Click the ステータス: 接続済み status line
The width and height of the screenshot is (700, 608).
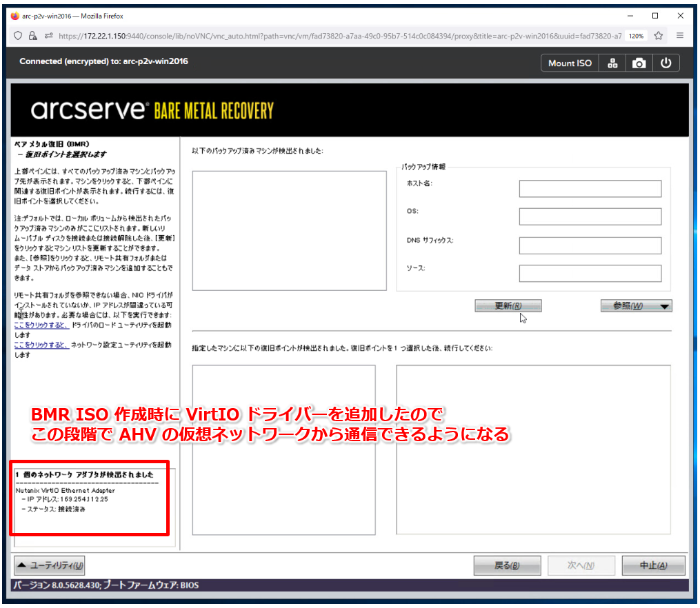[x=54, y=509]
